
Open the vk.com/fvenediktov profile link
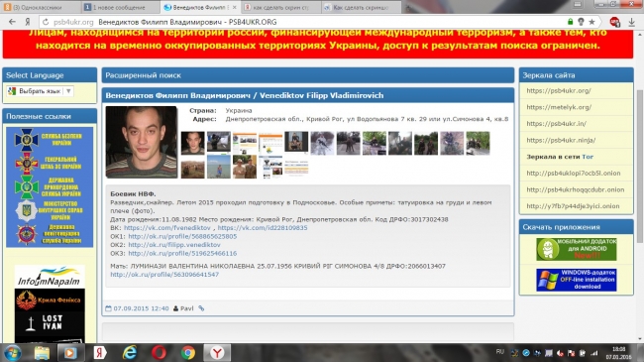pos(167,227)
